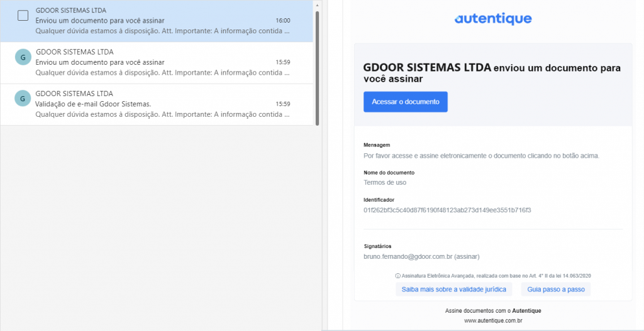Click the scroll-up arrow of the email list
Image resolution: width=644 pixels, height=331 pixels.
318,5
